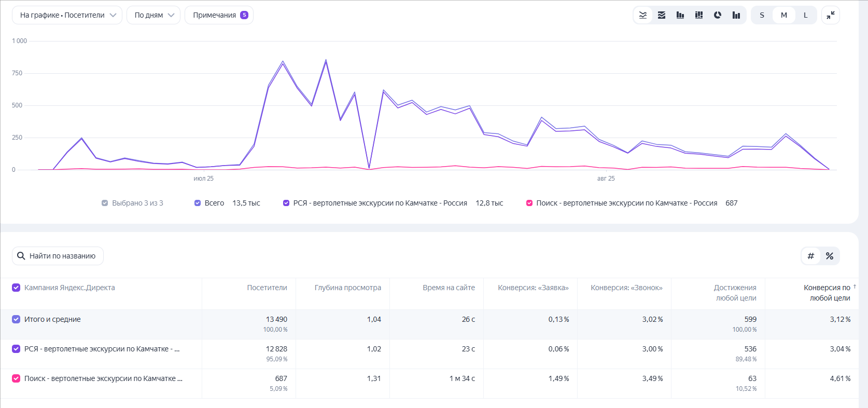Uncheck the 'Итого и средние' row checkbox
This screenshot has width=868, height=408.
(x=16, y=319)
